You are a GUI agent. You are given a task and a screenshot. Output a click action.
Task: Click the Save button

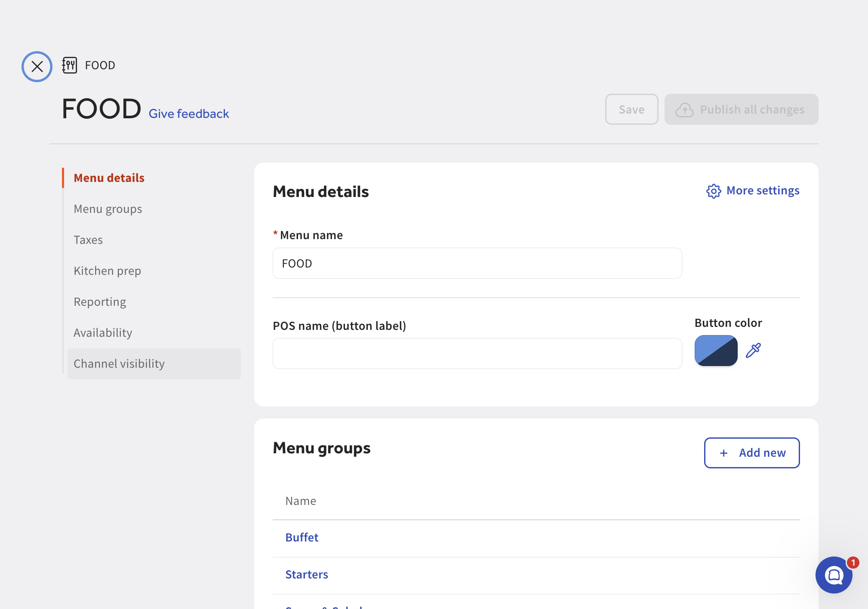[x=631, y=109]
